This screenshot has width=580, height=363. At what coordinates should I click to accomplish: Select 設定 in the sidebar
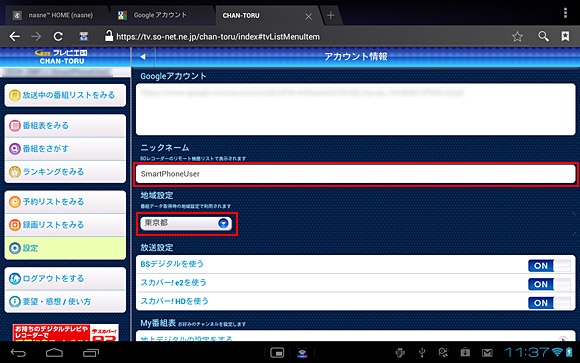(65, 248)
